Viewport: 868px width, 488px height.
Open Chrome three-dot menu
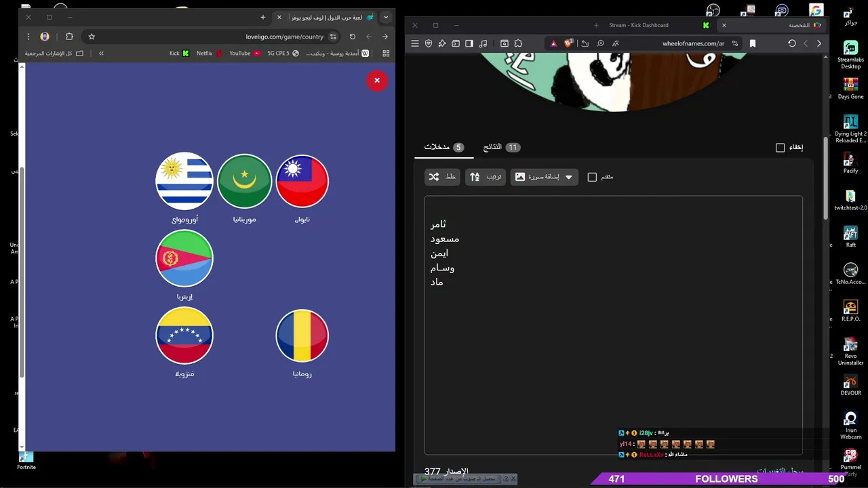(x=28, y=37)
